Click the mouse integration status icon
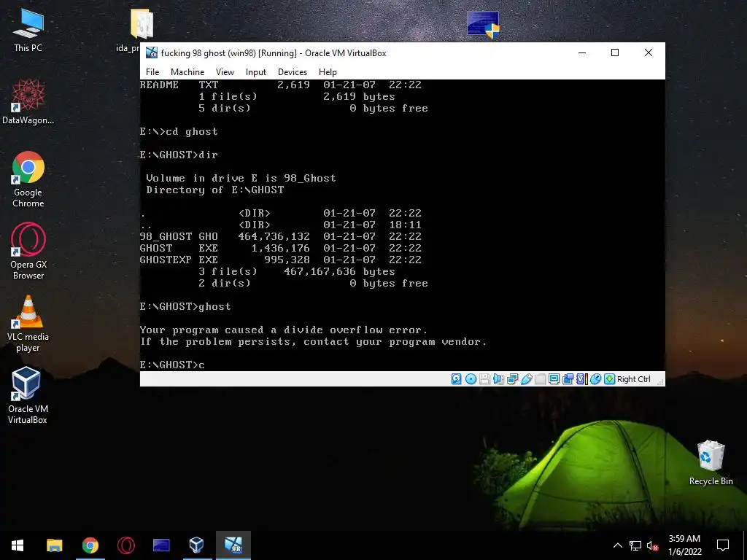Screen dimensions: 747x560 595,379
